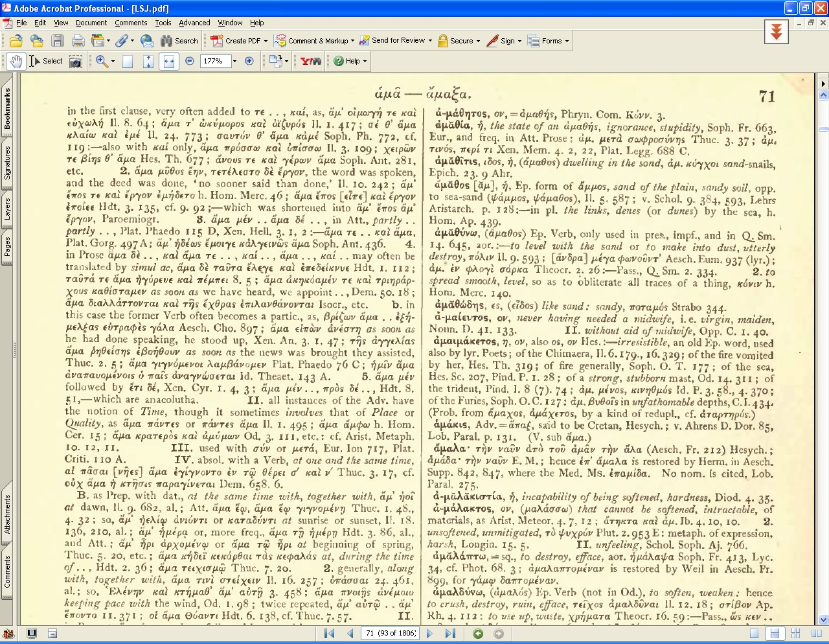Click the Email globe-envelope icon

[147, 41]
